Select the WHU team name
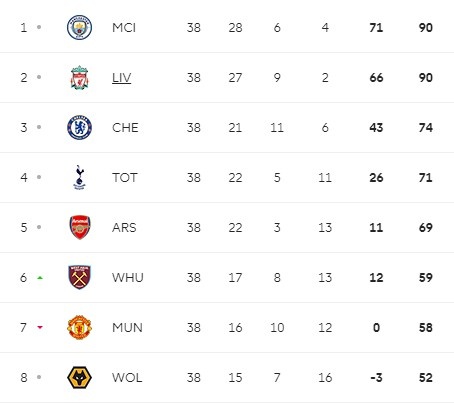 coord(128,278)
